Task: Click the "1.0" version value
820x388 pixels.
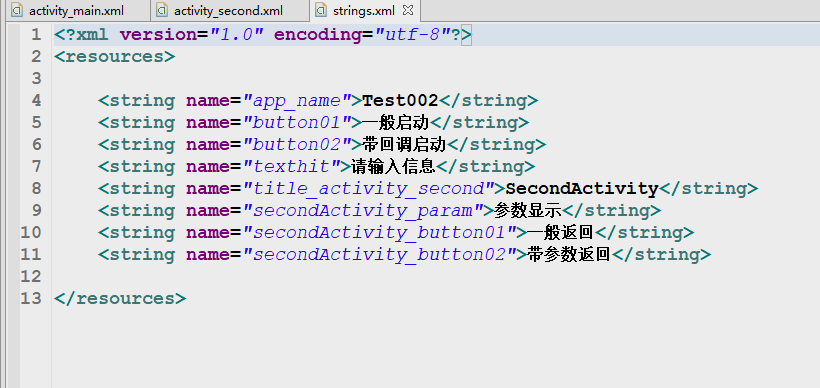Action: click(236, 35)
